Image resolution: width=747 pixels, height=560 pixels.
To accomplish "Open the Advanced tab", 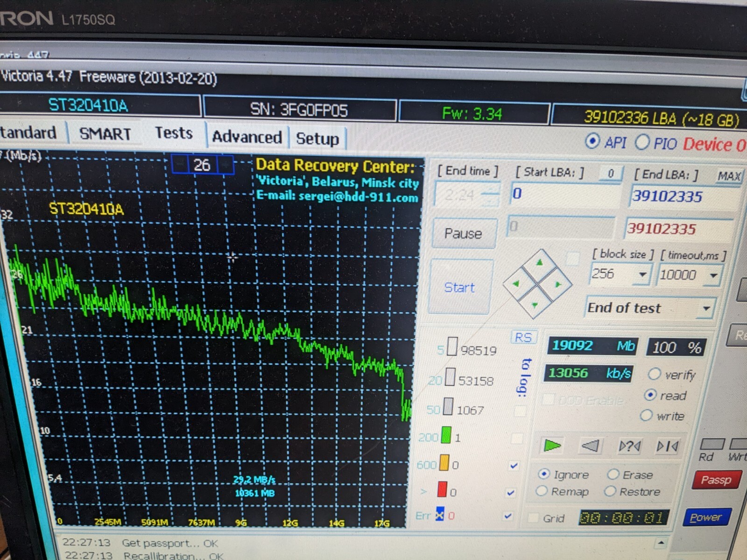I will pyautogui.click(x=247, y=137).
